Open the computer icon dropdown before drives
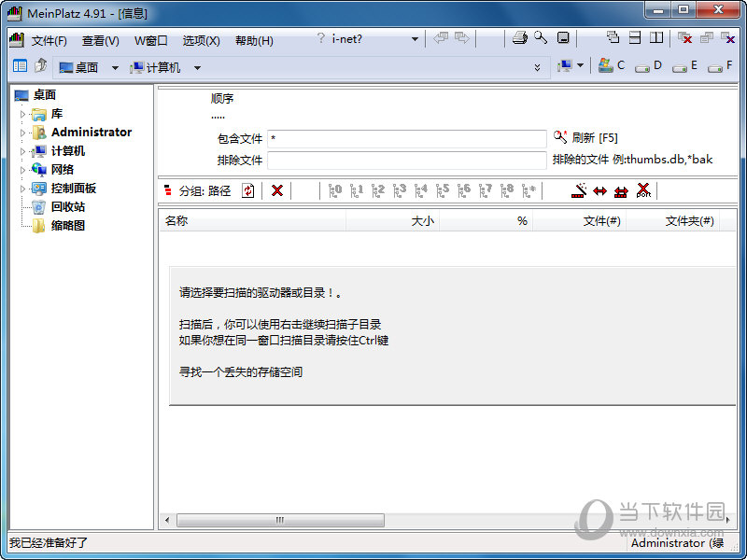 coord(580,65)
